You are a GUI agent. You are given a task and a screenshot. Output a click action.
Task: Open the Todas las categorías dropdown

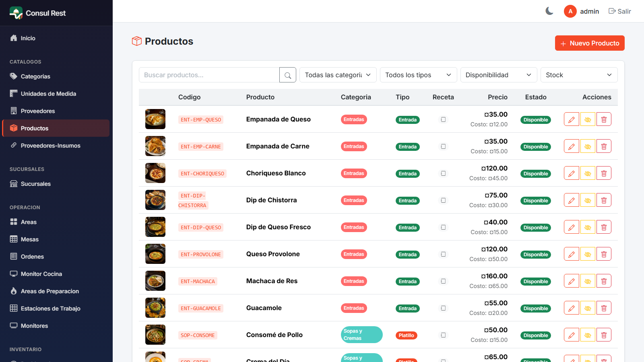pos(338,75)
